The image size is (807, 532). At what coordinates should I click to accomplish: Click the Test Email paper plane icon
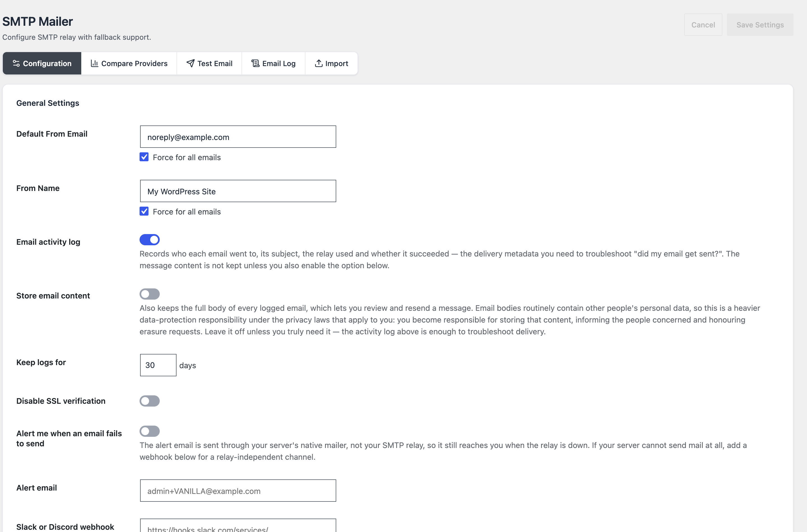191,63
